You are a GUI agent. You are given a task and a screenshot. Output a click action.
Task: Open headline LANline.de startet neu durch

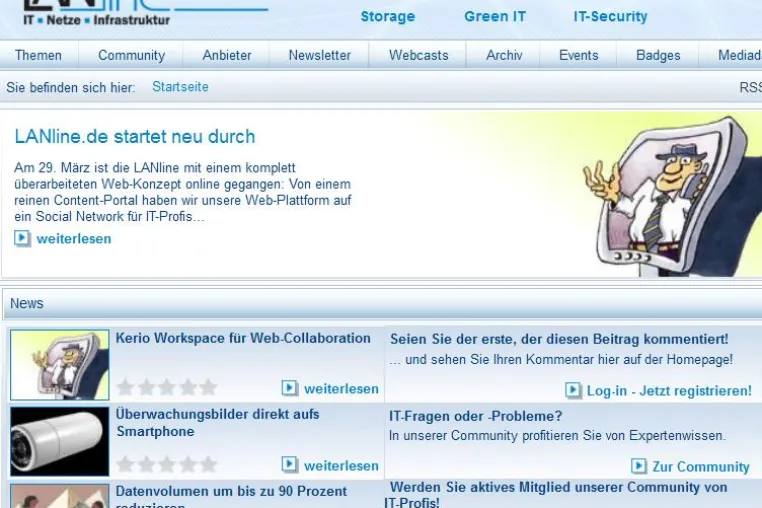(135, 137)
